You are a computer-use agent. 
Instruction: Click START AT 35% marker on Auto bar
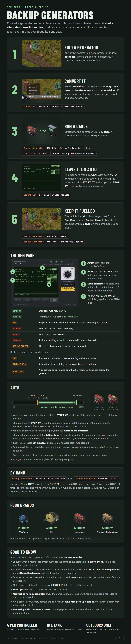point(37,402)
